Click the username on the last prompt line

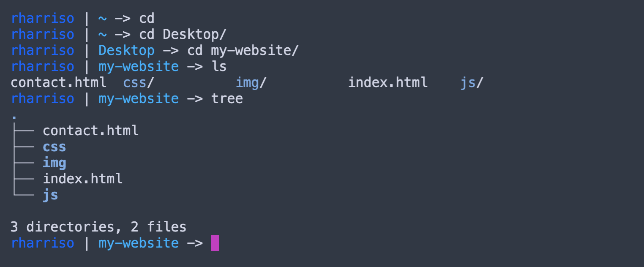[42, 243]
